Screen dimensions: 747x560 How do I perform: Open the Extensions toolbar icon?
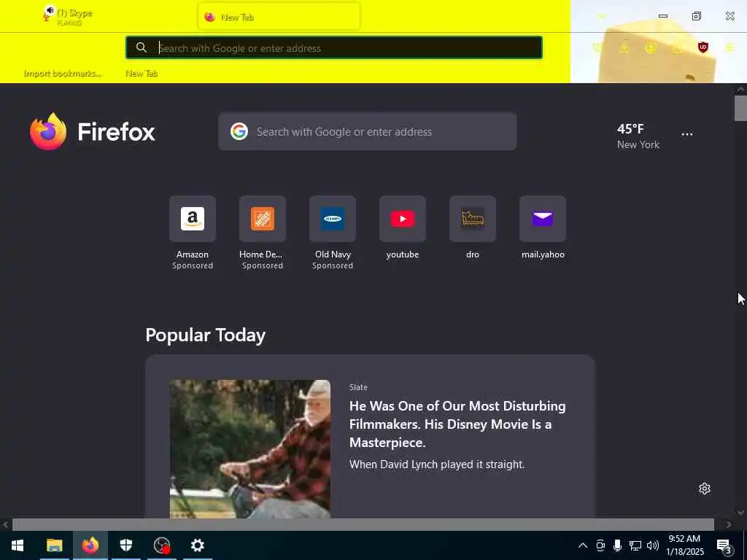point(677,47)
